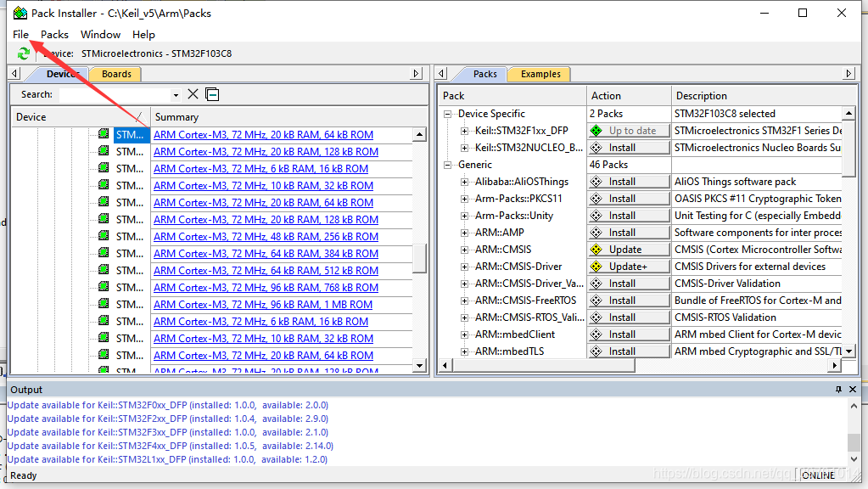Click chip icon of selected 64 kB ROM device
The image size is (868, 489).
click(104, 133)
